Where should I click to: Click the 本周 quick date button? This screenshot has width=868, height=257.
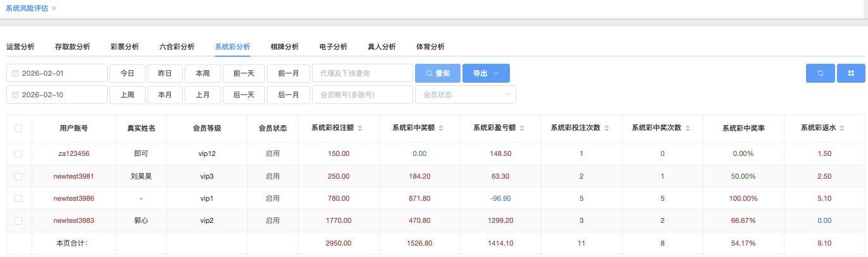pyautogui.click(x=202, y=73)
